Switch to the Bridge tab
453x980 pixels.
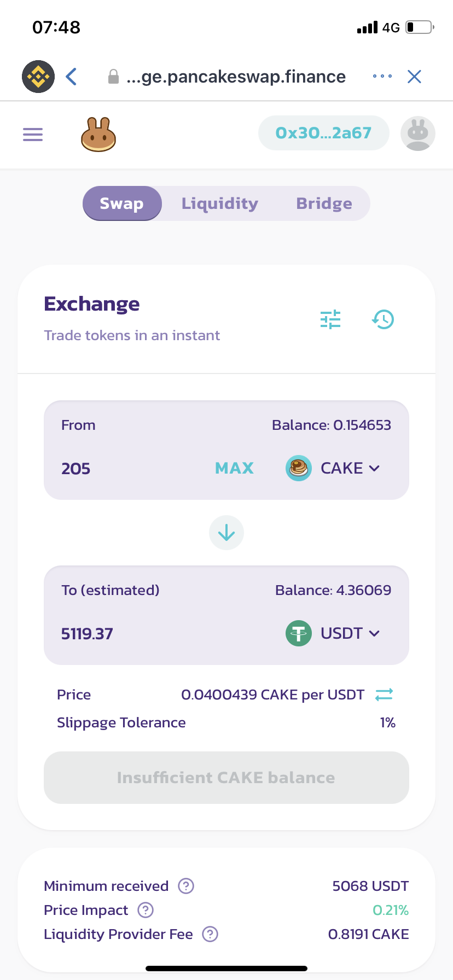tap(324, 203)
